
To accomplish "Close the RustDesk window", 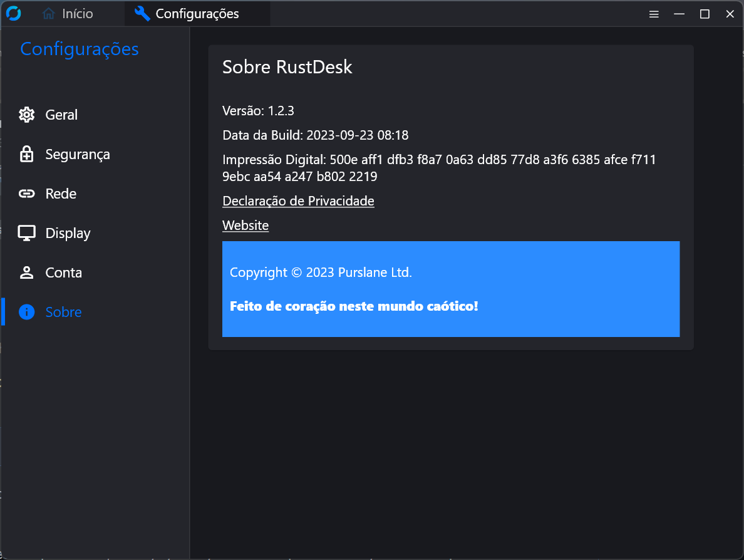I will (730, 14).
